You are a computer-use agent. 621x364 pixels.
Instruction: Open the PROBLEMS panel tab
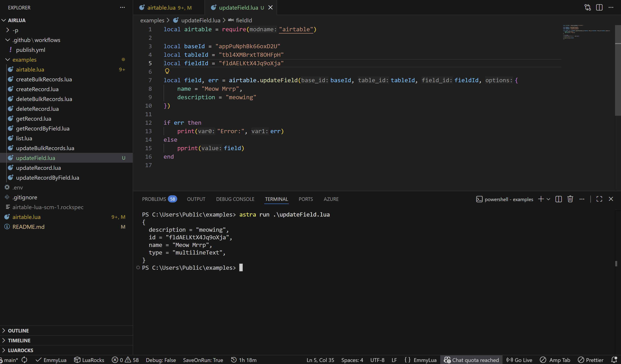154,199
